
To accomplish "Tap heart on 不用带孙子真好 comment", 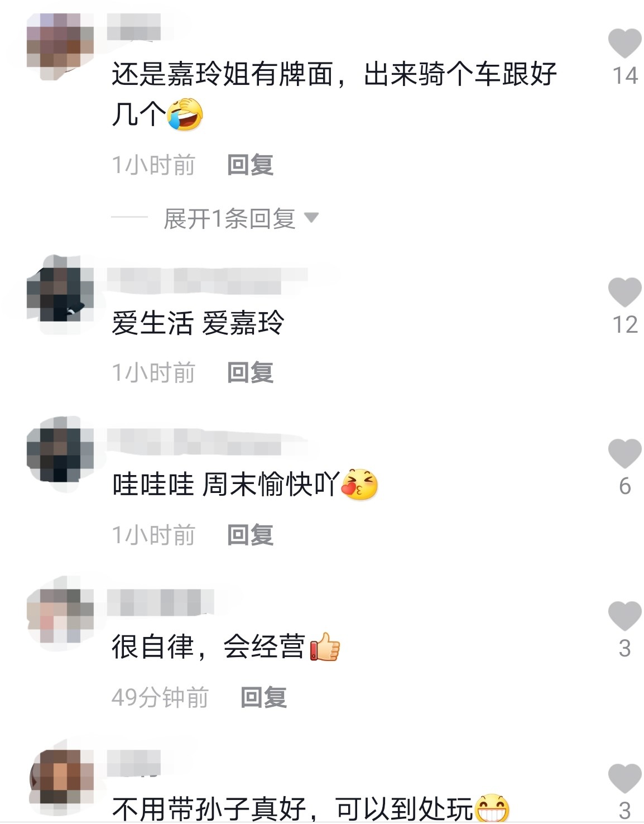I will (x=624, y=778).
